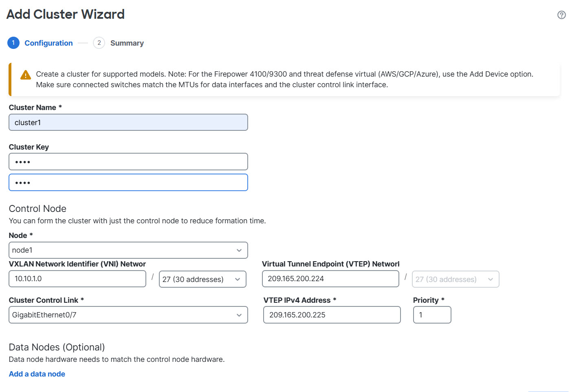Focus the VTEP IPv4 Address field
Viewport: 570px width, 392px height.
click(332, 315)
